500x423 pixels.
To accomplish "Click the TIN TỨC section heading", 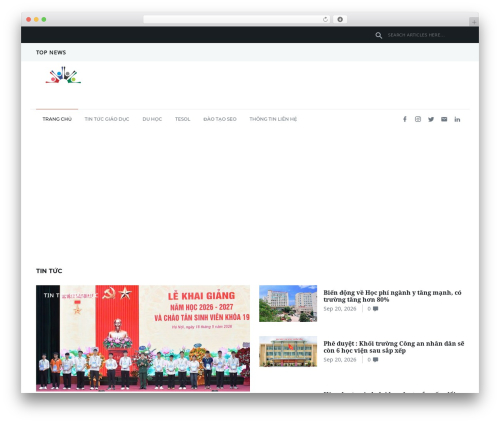I will pos(49,271).
